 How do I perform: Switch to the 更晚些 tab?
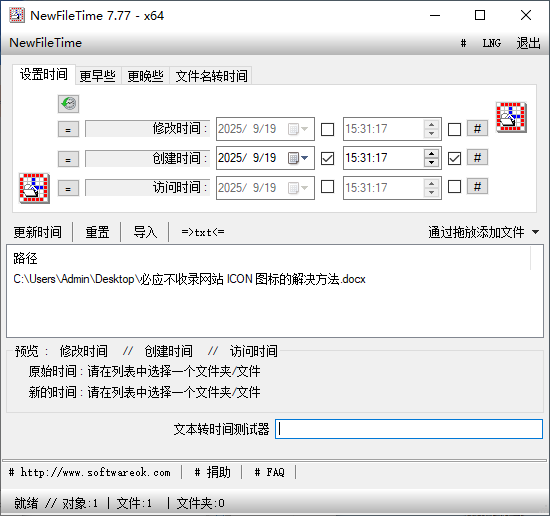[x=146, y=76]
